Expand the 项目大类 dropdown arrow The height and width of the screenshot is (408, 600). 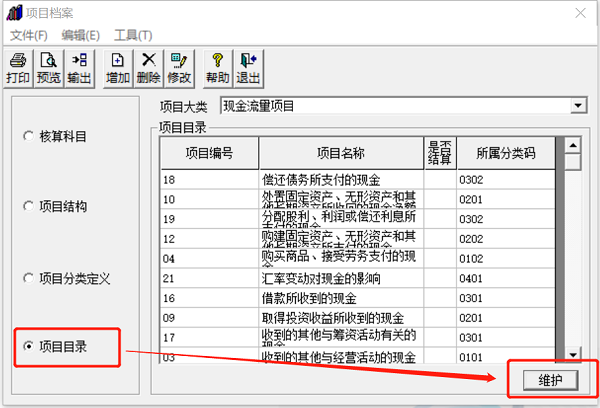click(x=578, y=106)
